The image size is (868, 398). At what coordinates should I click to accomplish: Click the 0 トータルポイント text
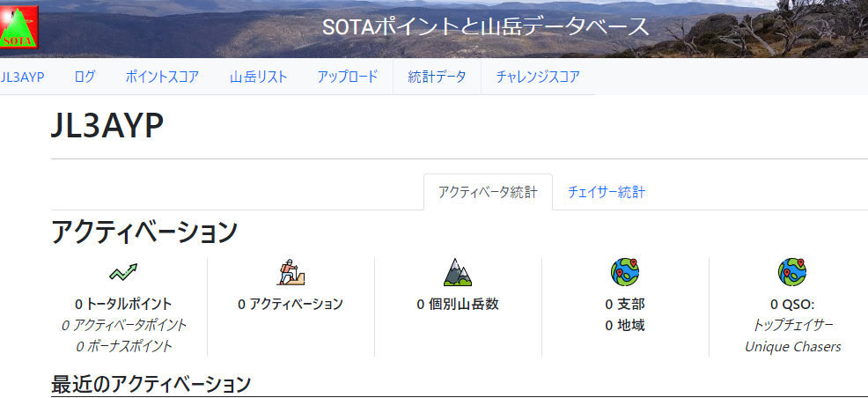123,304
